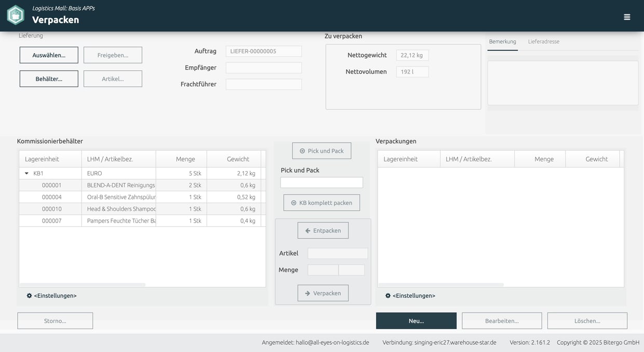Sort Verpackungen by Lagereinheit column
Image resolution: width=644 pixels, height=352 pixels.
(409, 159)
